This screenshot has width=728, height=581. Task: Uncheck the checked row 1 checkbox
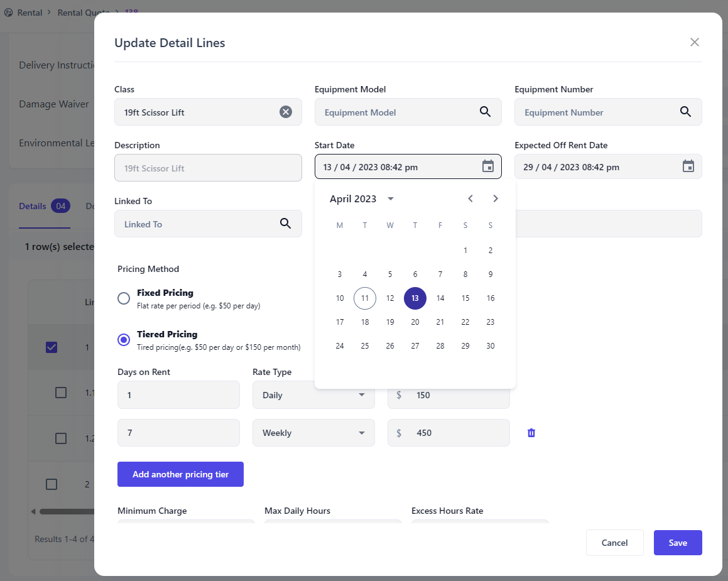pos(52,347)
